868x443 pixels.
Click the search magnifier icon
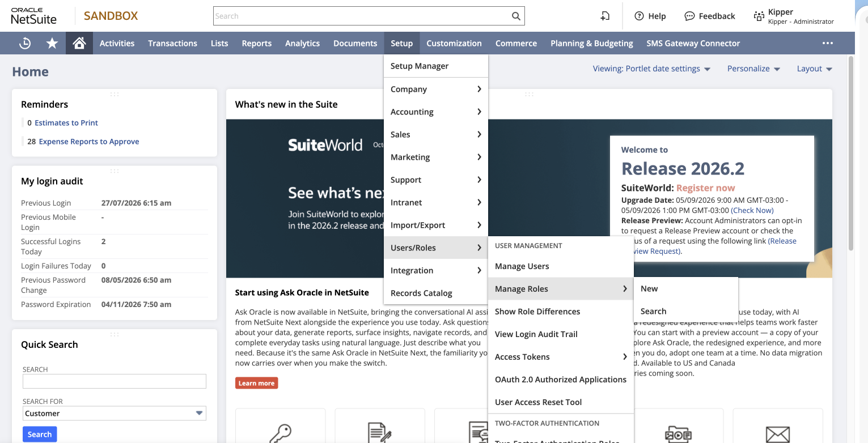pyautogui.click(x=516, y=16)
